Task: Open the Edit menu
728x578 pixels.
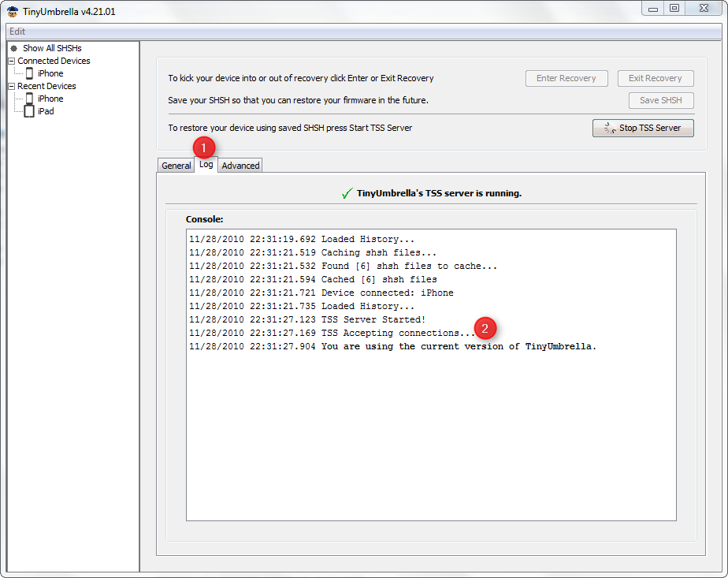Action: pyautogui.click(x=17, y=32)
